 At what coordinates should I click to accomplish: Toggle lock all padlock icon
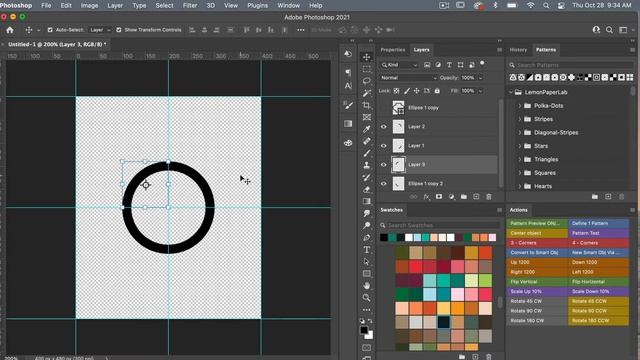click(437, 91)
